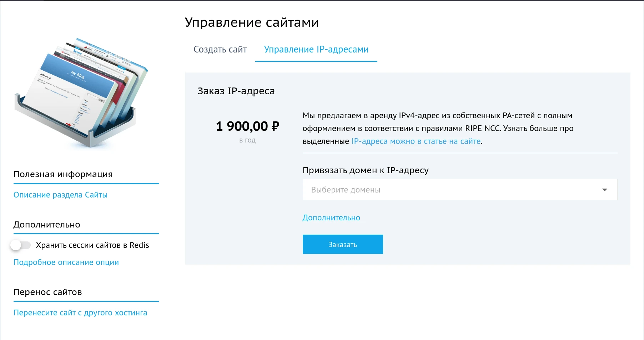Enable "Хранить сессии сайтов в Redis"
Image resolution: width=644 pixels, height=340 pixels.
pyautogui.click(x=21, y=245)
